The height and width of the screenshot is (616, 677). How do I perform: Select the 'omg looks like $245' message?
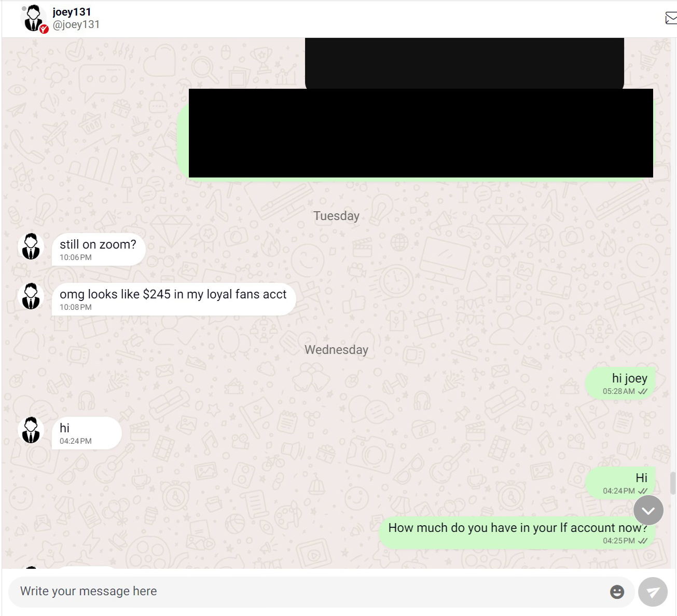click(174, 299)
